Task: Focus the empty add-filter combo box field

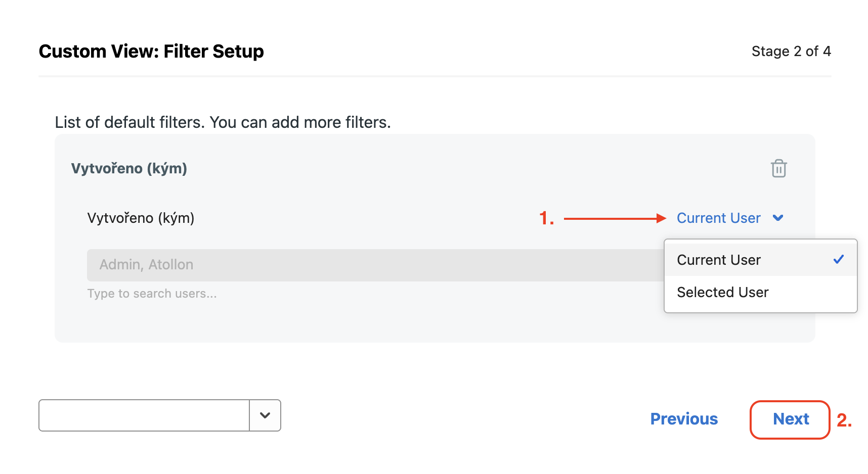Action: [x=144, y=415]
